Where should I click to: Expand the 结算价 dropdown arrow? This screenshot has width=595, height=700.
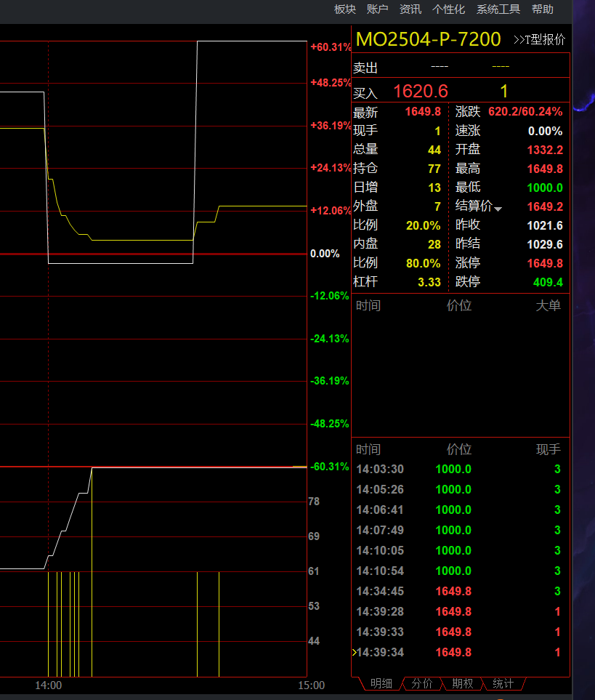(x=498, y=209)
